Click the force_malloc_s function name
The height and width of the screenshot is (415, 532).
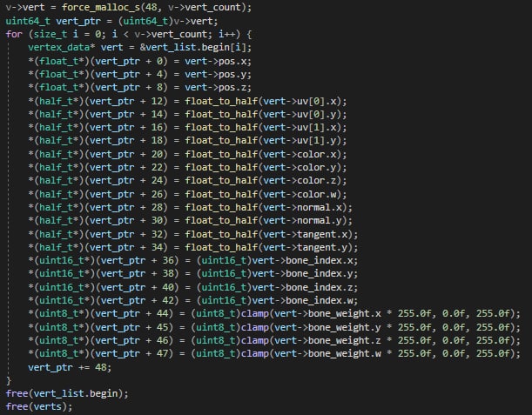101,7
